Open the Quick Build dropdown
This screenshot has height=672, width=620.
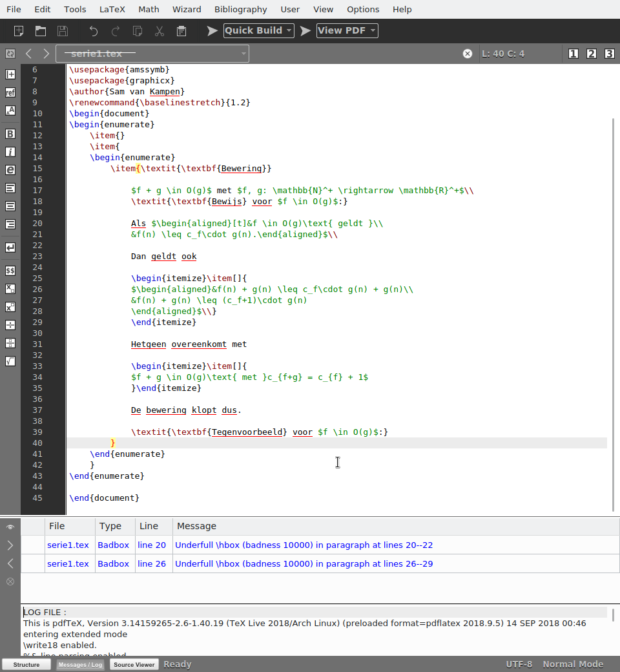pos(289,31)
